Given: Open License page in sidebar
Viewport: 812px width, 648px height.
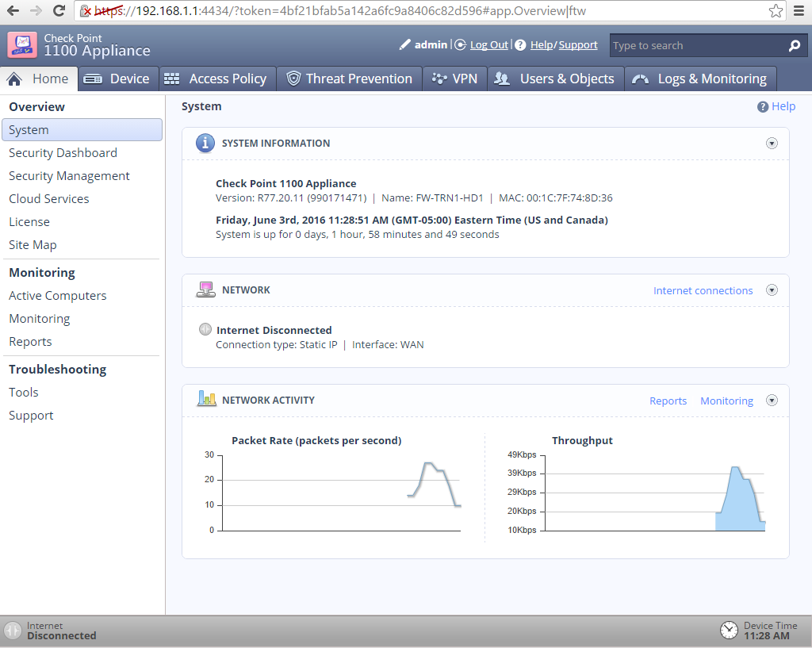Looking at the screenshot, I should [x=29, y=222].
